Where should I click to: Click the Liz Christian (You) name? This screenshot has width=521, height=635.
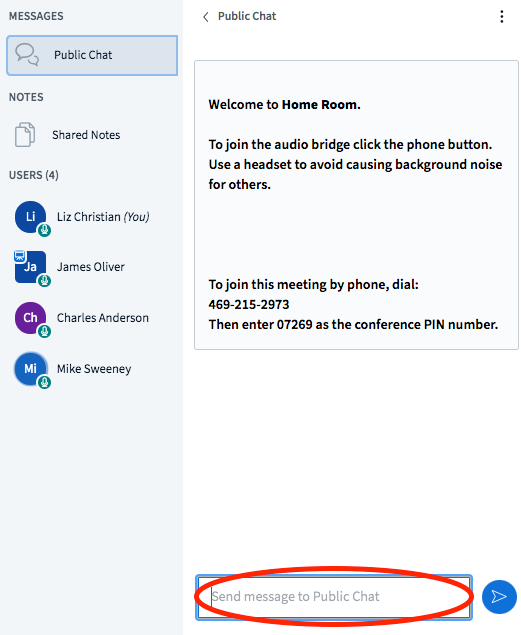pyautogui.click(x=103, y=217)
